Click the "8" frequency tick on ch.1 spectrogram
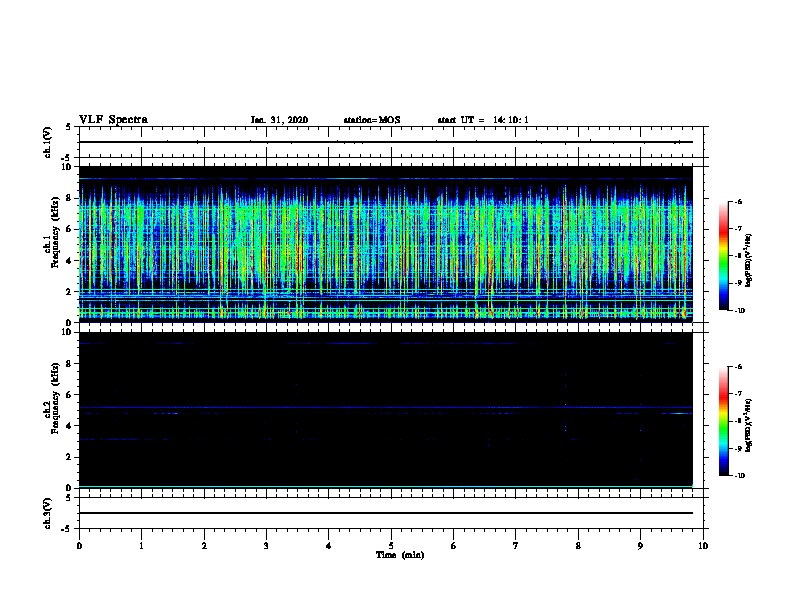 [x=69, y=198]
